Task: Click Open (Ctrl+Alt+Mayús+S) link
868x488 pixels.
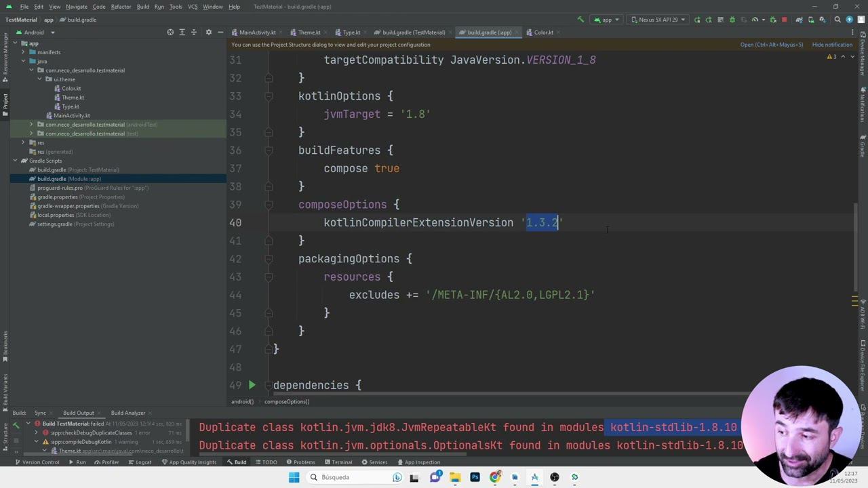Action: click(x=772, y=45)
